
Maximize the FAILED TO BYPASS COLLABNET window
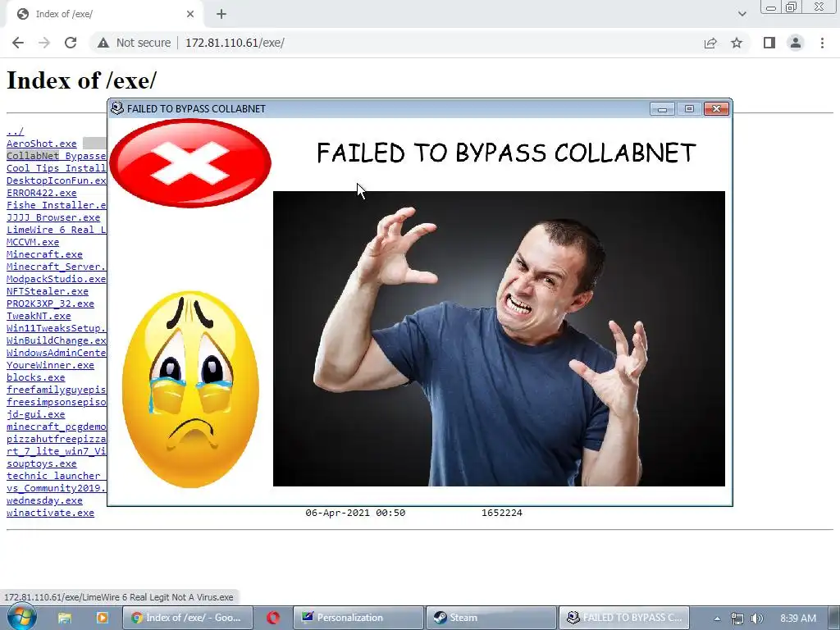[689, 109]
